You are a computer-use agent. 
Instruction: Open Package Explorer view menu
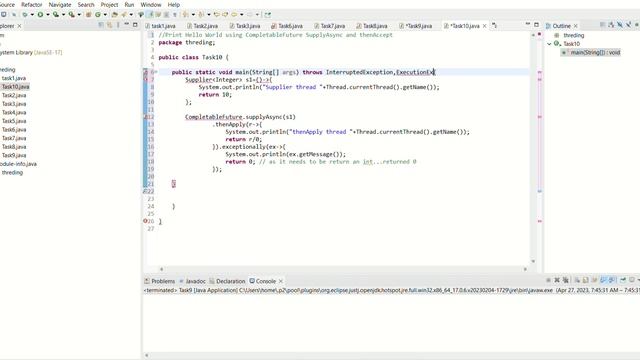(118, 25)
